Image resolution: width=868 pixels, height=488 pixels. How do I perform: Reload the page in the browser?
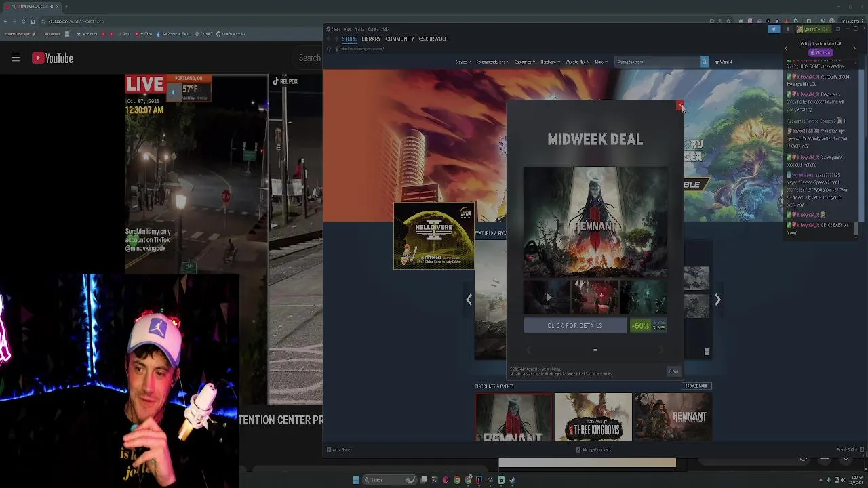pyautogui.click(x=23, y=22)
